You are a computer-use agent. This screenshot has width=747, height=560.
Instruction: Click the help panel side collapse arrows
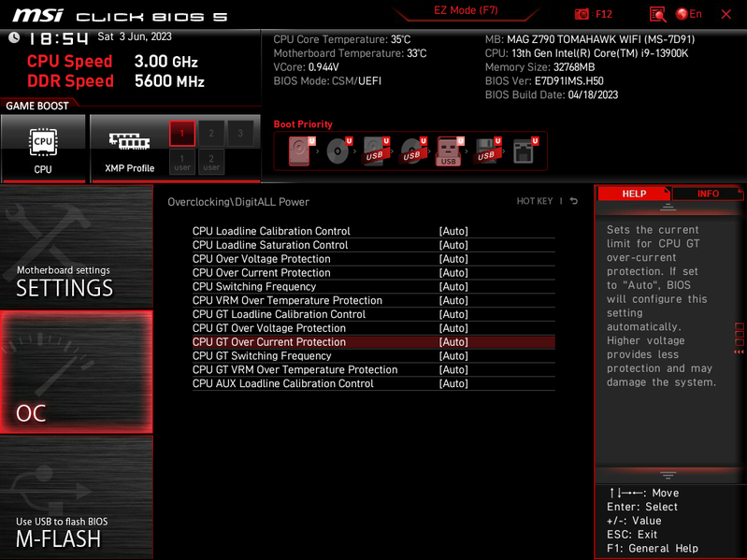[739, 352]
